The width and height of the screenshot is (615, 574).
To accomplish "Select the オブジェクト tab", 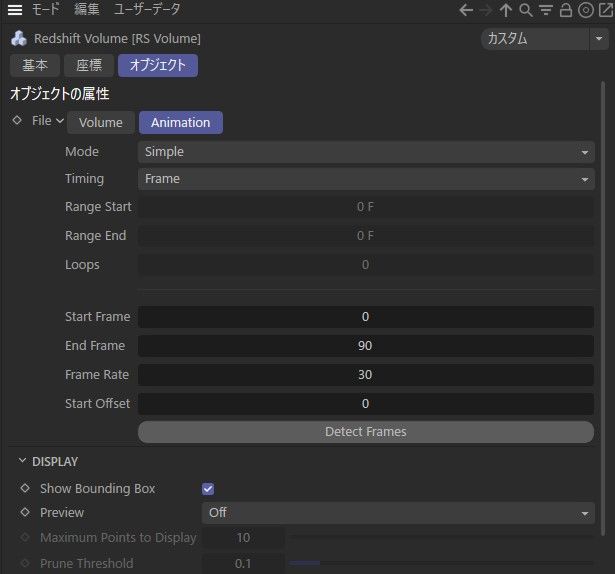I will 158,65.
